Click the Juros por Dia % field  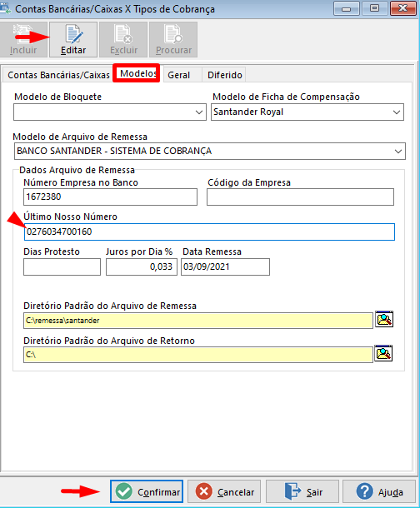tap(142, 267)
